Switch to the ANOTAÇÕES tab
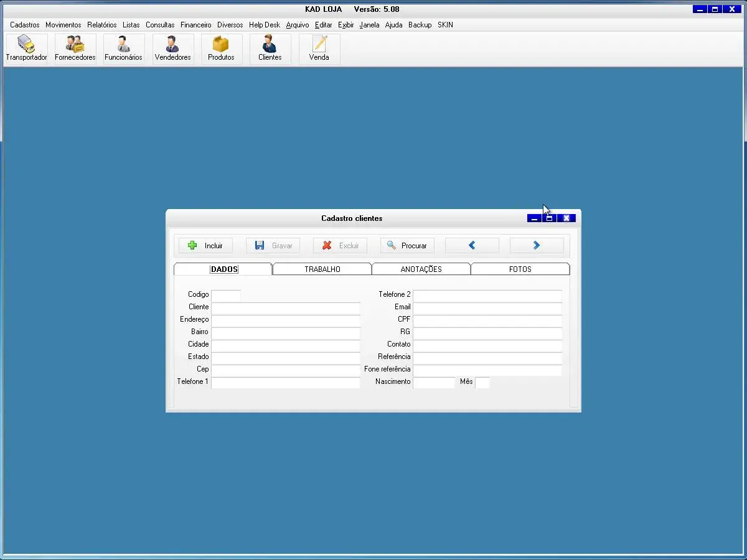Screen dimensions: 747x560 tap(421, 269)
